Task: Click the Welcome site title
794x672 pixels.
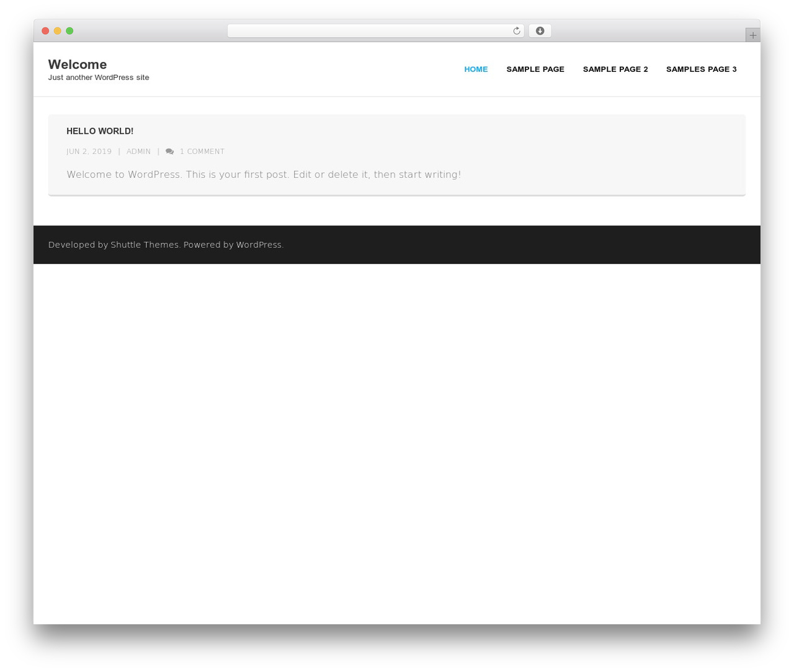Action: point(78,64)
